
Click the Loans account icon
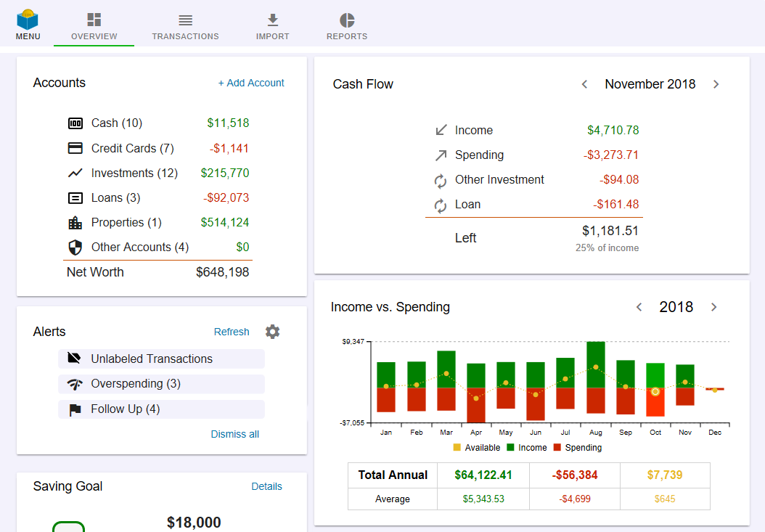click(x=75, y=198)
